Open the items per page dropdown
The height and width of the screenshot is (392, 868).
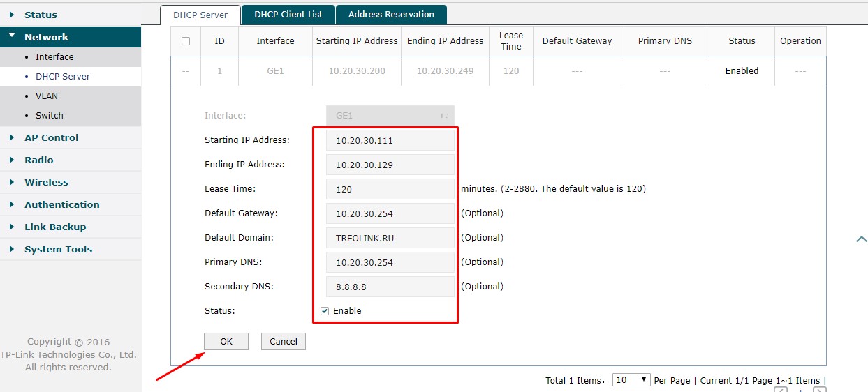coord(631,380)
